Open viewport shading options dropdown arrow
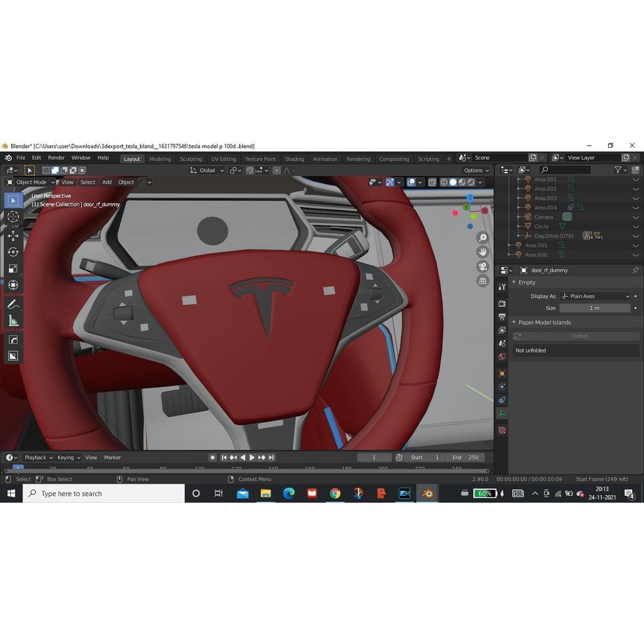The width and height of the screenshot is (644, 644). click(x=480, y=182)
